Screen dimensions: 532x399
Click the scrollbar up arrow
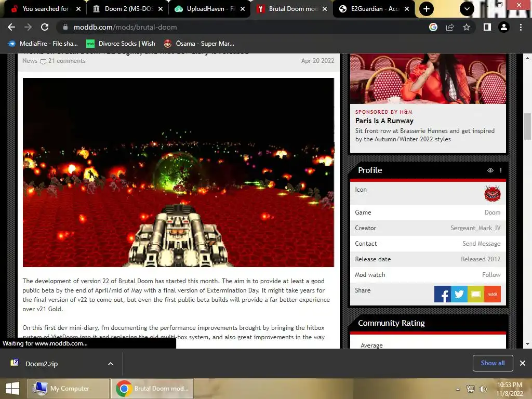[527, 58]
